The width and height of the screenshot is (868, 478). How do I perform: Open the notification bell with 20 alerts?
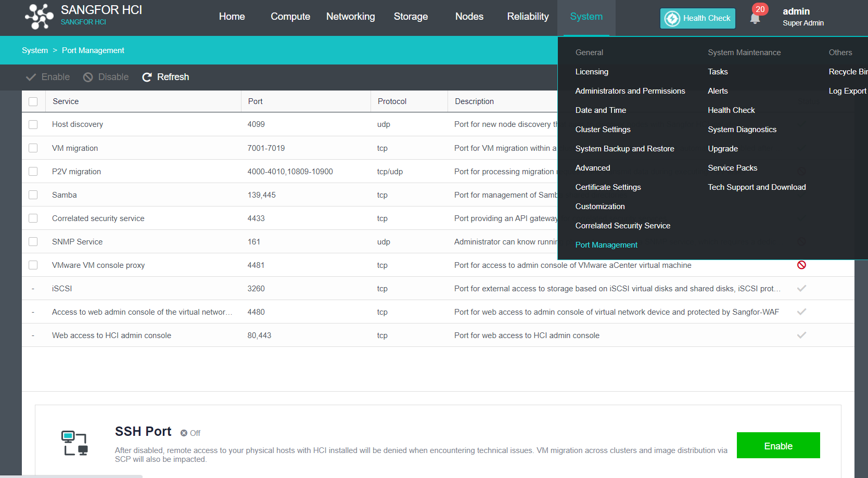tap(755, 18)
